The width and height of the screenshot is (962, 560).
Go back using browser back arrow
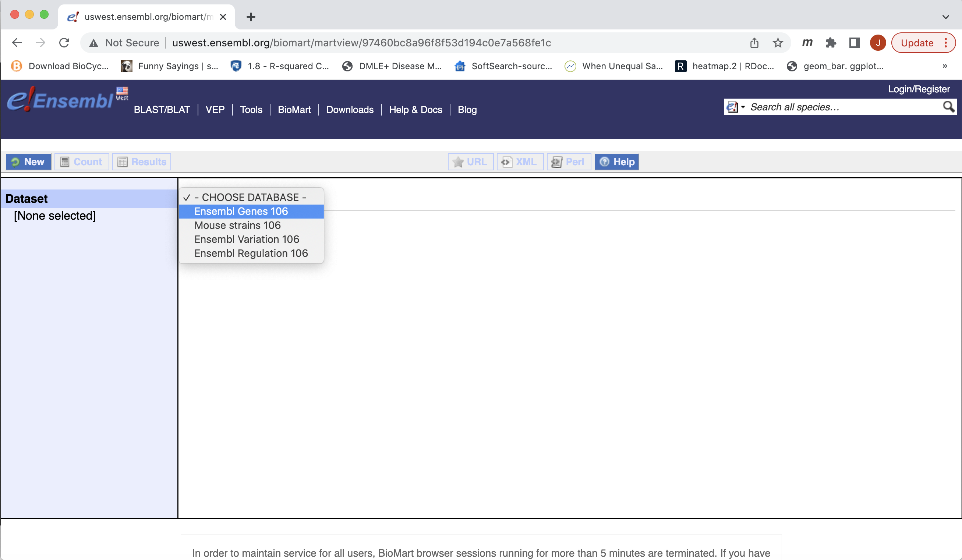pyautogui.click(x=17, y=43)
